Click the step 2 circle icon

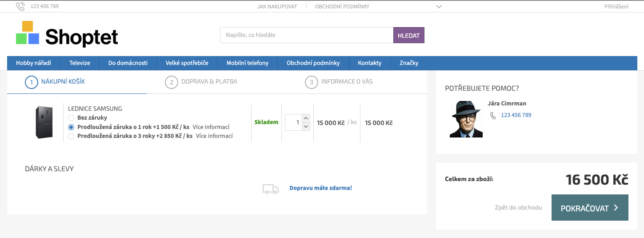pos(171,82)
